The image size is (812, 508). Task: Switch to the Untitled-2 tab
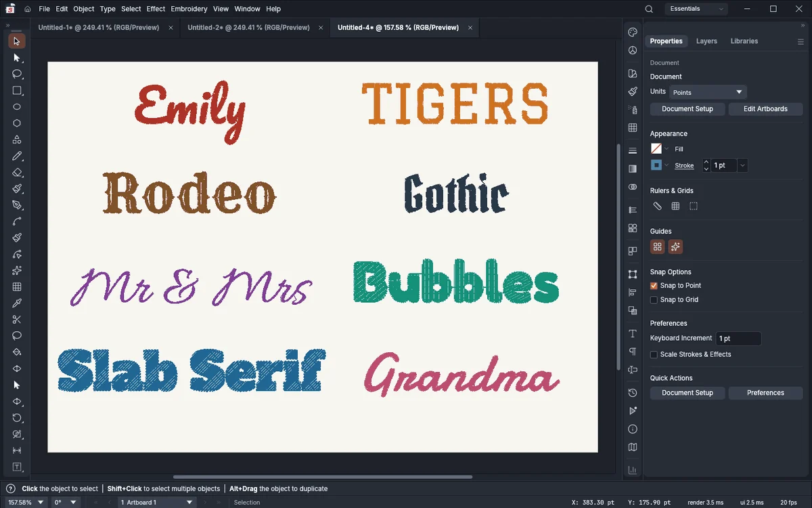pyautogui.click(x=248, y=28)
